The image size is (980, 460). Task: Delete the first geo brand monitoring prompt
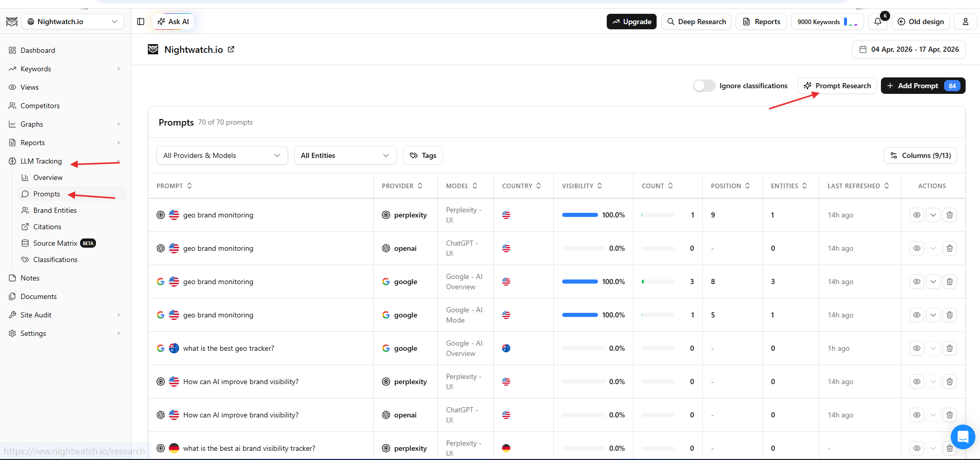coord(950,215)
